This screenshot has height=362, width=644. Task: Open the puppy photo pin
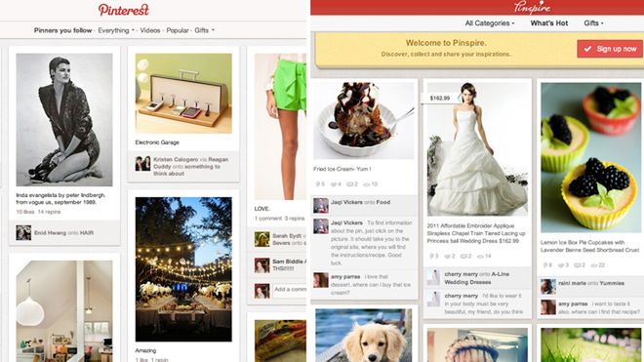[x=364, y=336]
